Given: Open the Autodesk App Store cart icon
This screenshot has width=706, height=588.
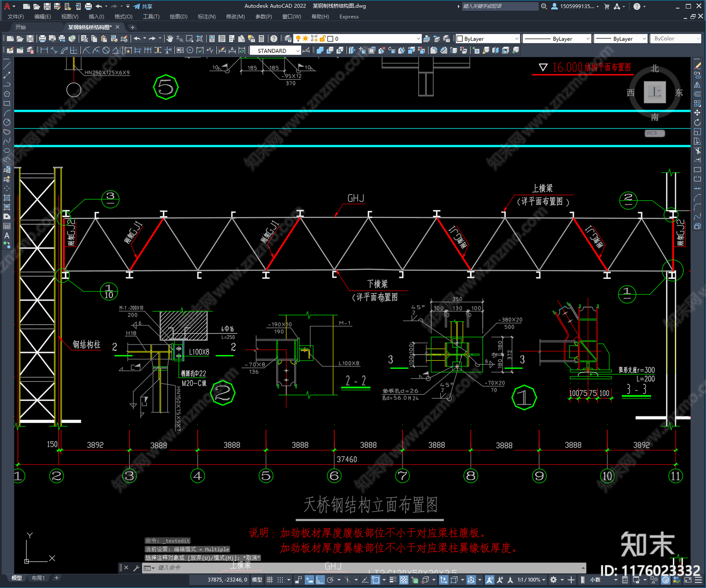Looking at the screenshot, I should click(607, 6).
